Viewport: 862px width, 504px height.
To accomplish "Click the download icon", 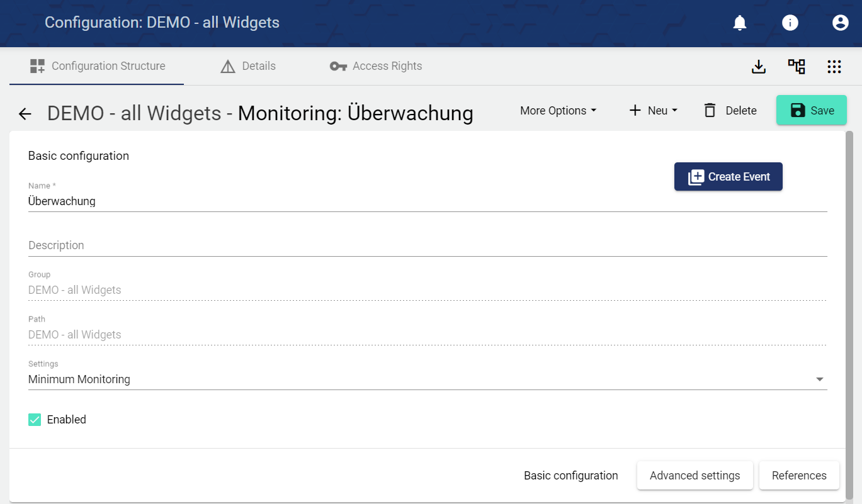I will pyautogui.click(x=759, y=67).
